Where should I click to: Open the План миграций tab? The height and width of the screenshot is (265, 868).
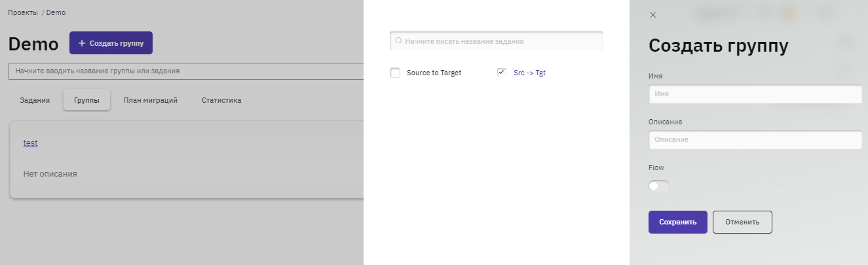[x=151, y=100]
